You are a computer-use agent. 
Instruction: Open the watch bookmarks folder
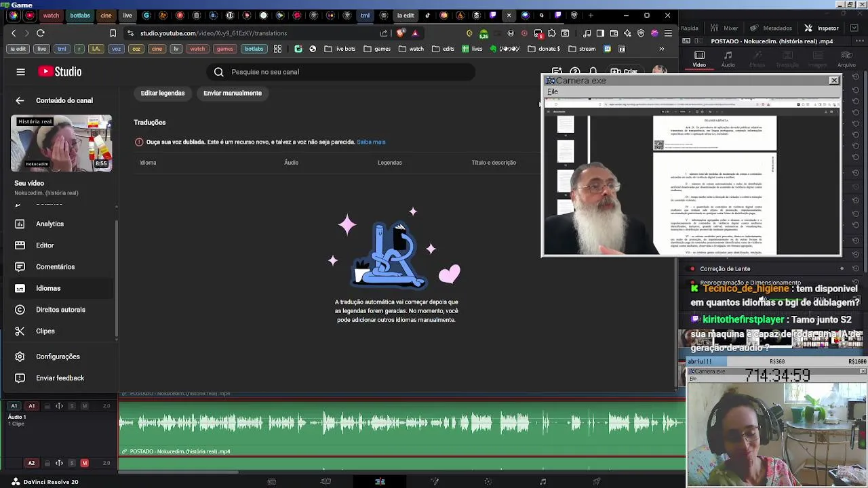[x=411, y=49]
